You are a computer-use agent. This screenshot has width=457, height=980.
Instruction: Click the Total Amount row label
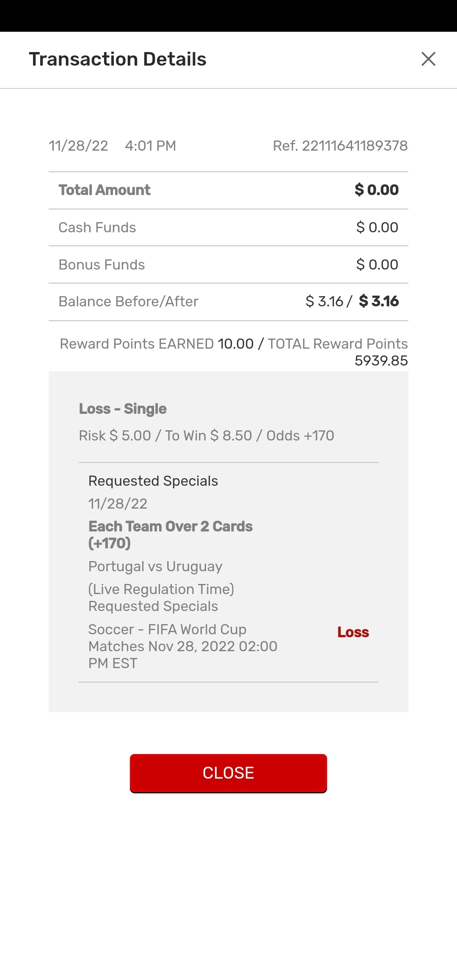click(x=105, y=190)
